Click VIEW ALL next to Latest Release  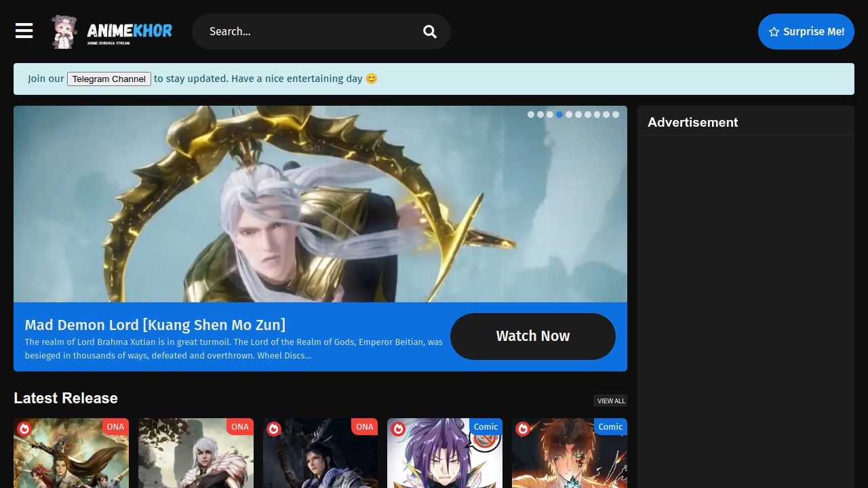click(x=610, y=401)
